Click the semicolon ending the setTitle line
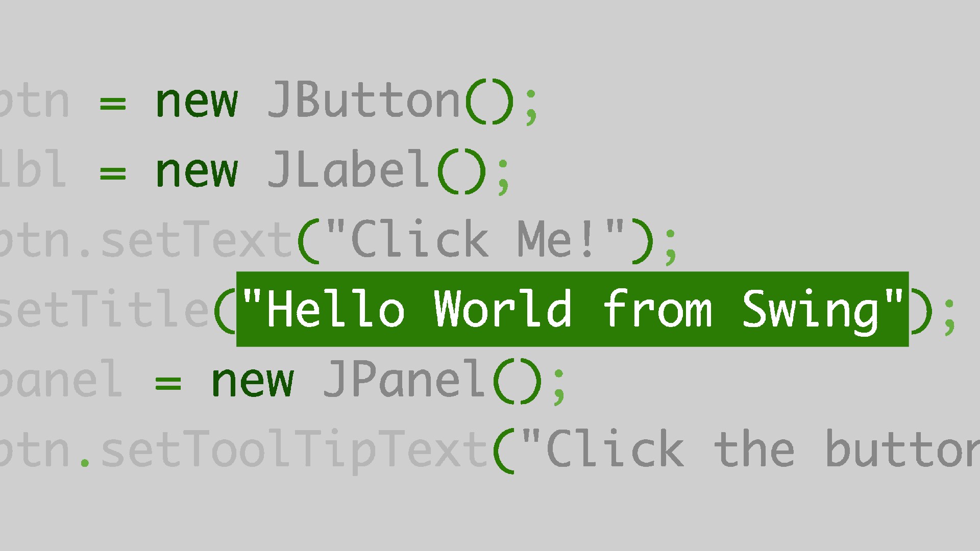 pos(950,317)
